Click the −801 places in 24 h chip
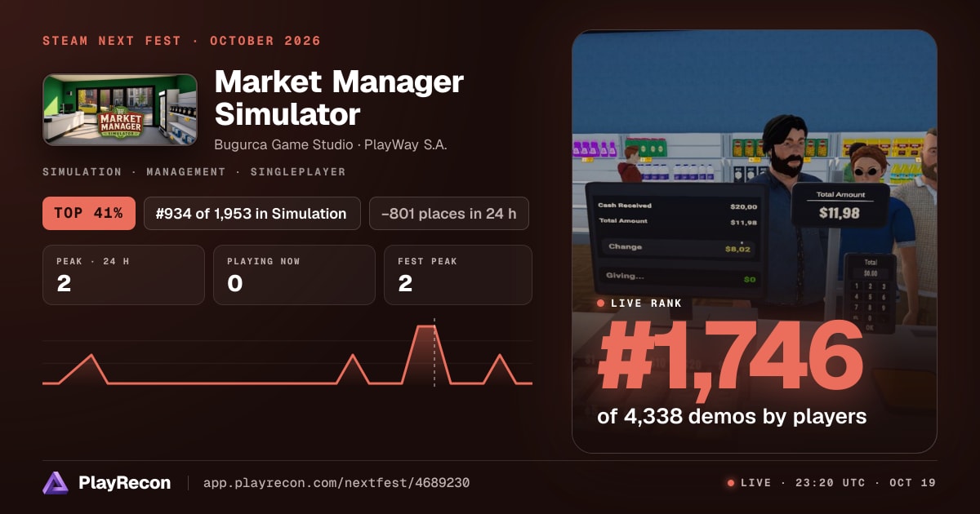The image size is (980, 514). point(449,214)
